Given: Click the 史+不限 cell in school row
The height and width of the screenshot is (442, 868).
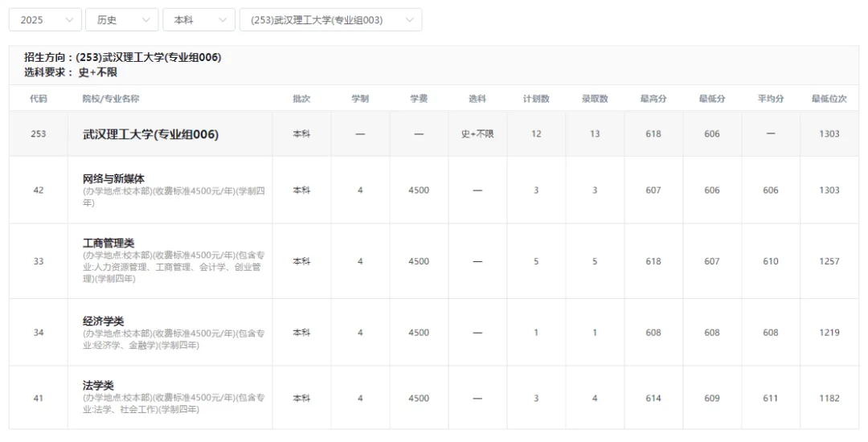Looking at the screenshot, I should [477, 134].
